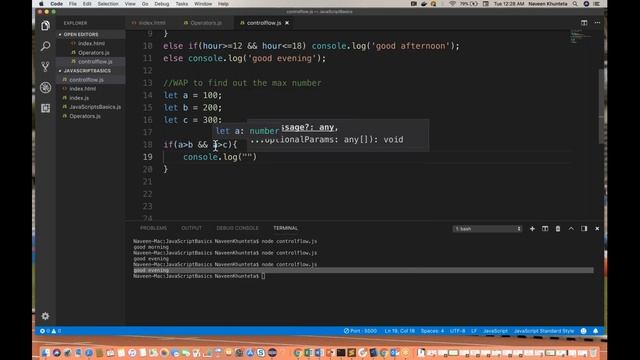Split the terminal pane
The image size is (640, 360).
coord(545,229)
